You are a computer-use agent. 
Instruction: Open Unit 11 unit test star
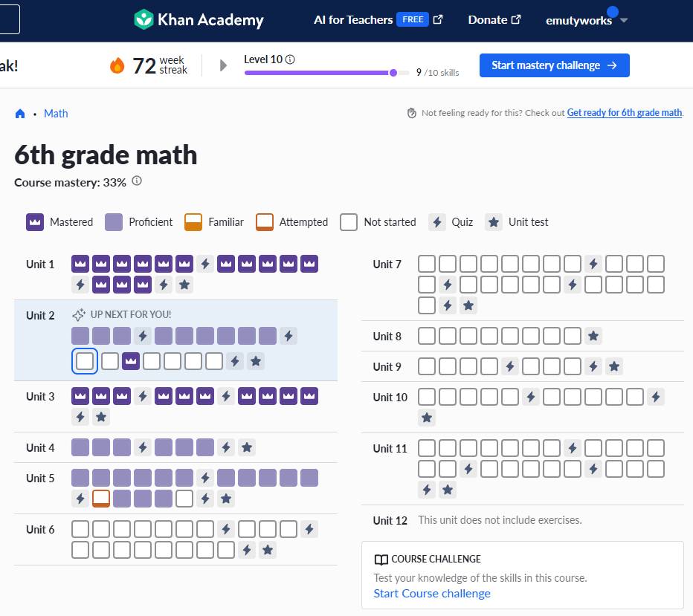[x=448, y=489]
